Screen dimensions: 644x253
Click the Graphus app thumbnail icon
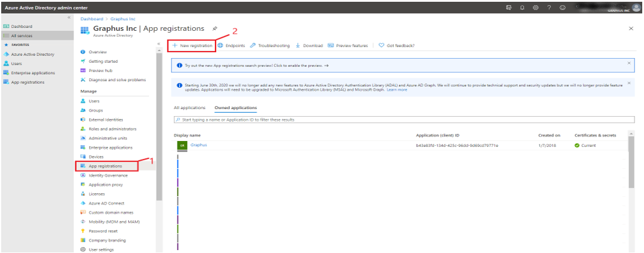(x=182, y=145)
